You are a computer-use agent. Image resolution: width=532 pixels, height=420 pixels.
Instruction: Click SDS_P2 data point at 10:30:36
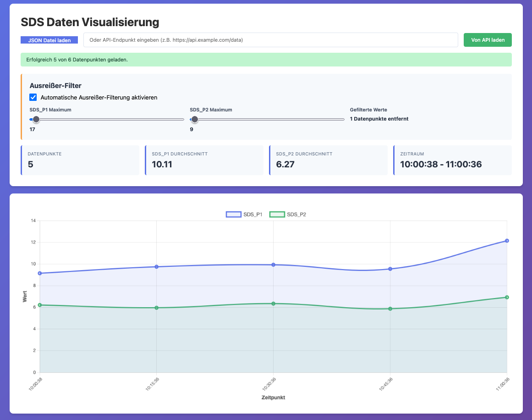tap(274, 304)
